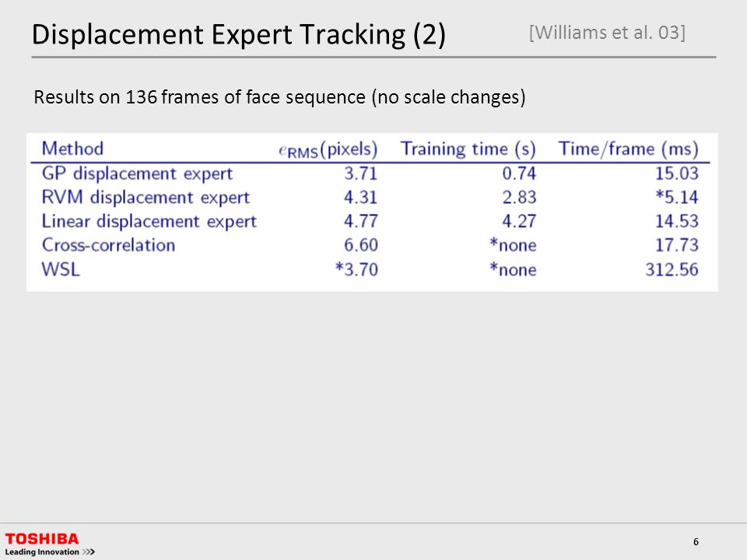The height and width of the screenshot is (560, 747).
Task: Click the GP displacement expert row label
Action: click(137, 173)
